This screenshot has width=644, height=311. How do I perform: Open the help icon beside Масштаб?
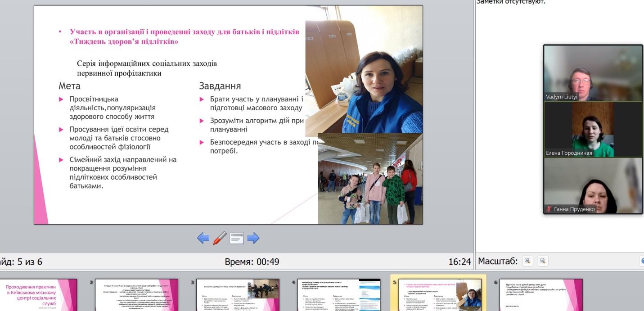(x=641, y=261)
